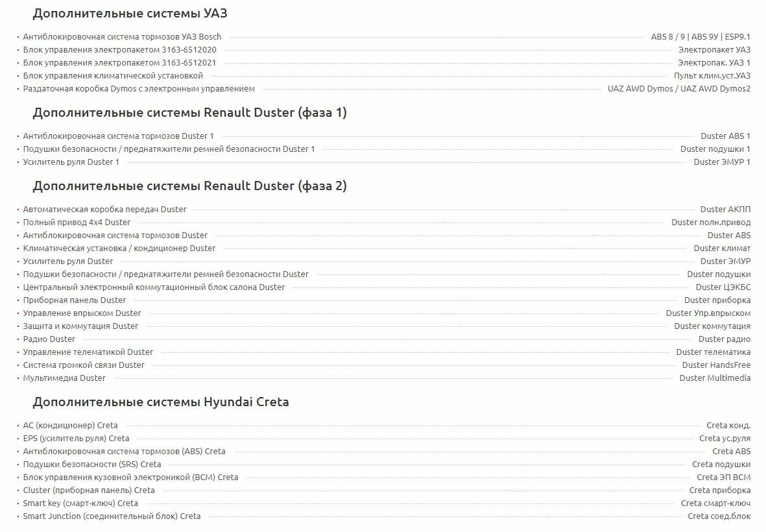Viewport: 766px width, 532px height.
Task: Click 'Пульт клим.уст.УАЗ' on the right
Action: (x=712, y=76)
